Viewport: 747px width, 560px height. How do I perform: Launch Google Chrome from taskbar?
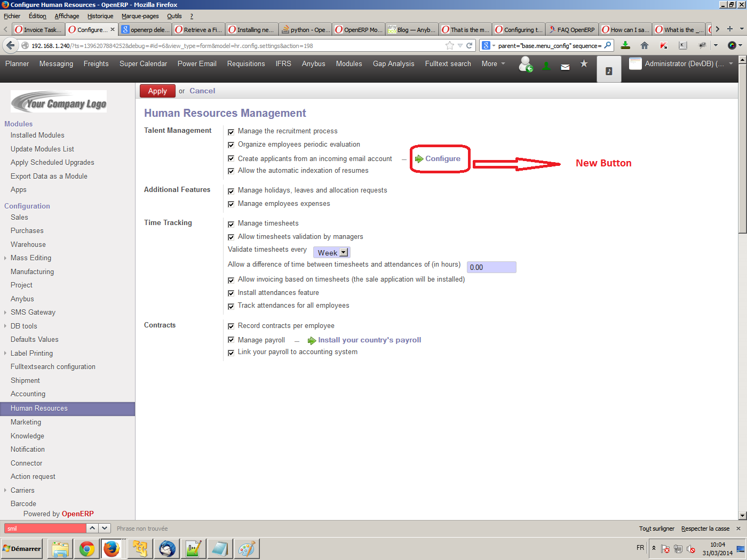pos(87,548)
